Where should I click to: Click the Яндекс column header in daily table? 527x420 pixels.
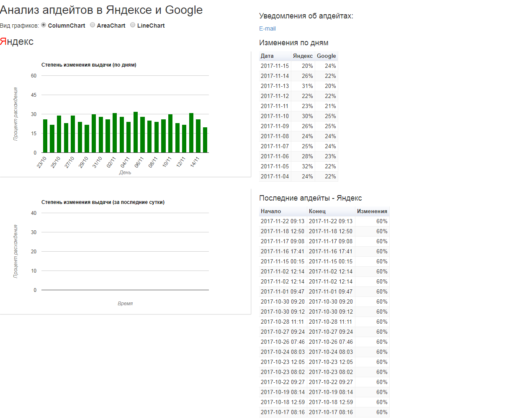coord(303,56)
